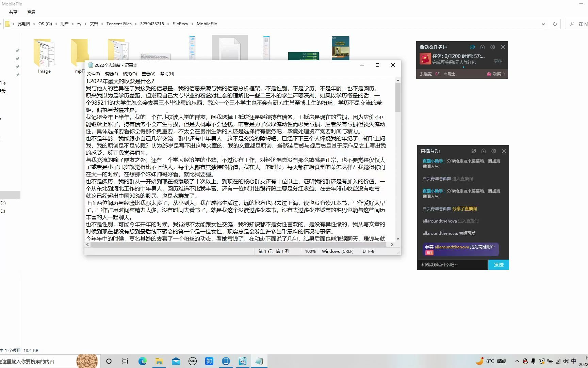588x368 pixels.
Task: Open the 帮助(H) menu in Notepad
Action: coord(167,74)
